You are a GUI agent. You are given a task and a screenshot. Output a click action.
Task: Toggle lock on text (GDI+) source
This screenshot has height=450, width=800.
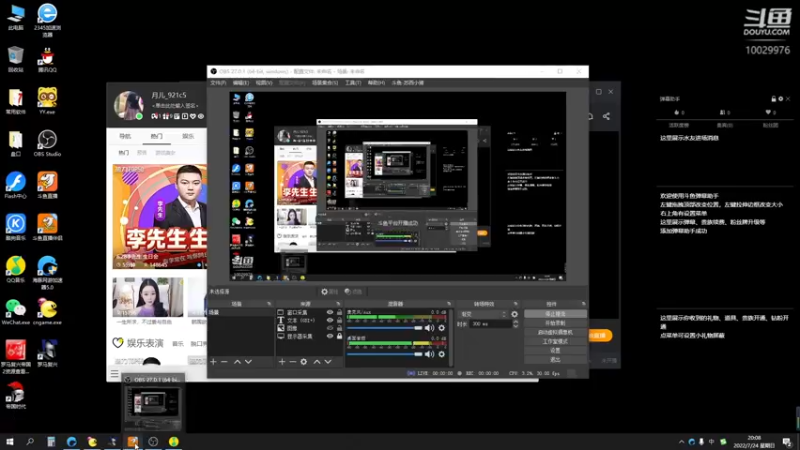[x=339, y=320]
